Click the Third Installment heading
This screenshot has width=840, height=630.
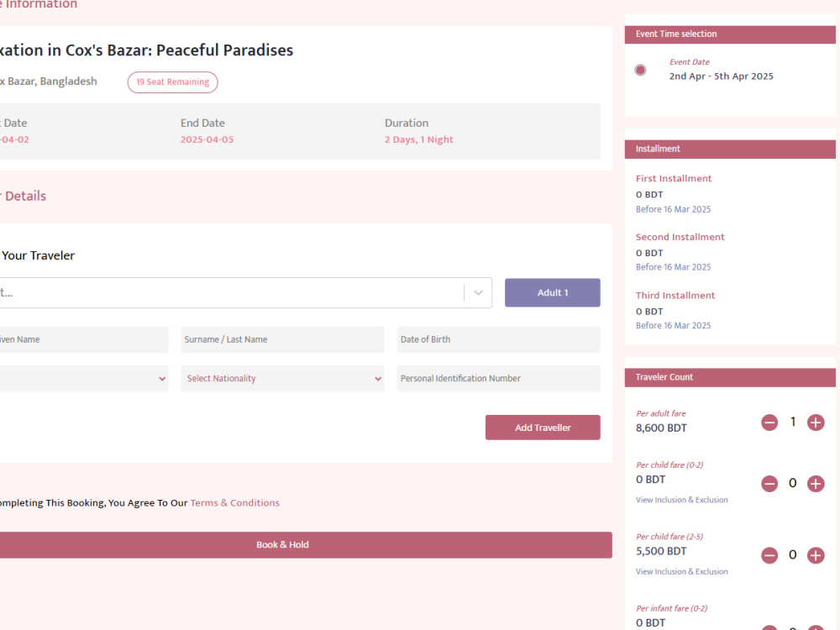(x=675, y=295)
